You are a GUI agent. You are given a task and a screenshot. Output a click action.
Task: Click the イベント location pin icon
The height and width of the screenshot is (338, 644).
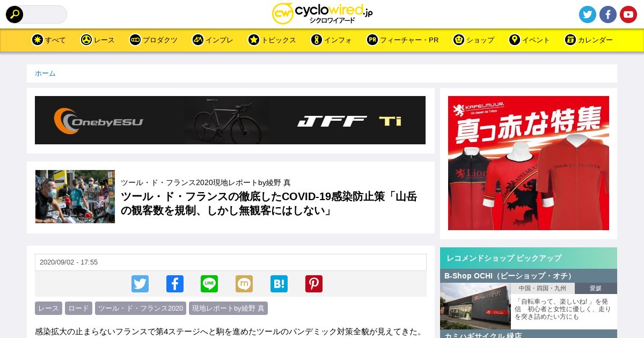tap(515, 40)
